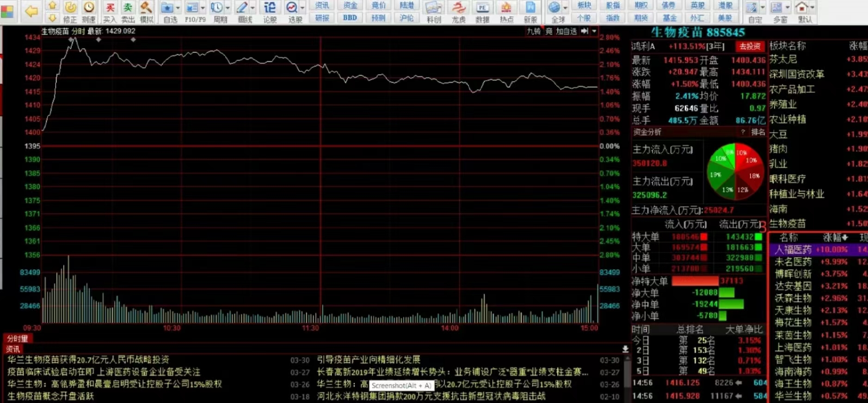The image size is (868, 403).
Task: Open the 自选 watchlist icon
Action: (167, 12)
